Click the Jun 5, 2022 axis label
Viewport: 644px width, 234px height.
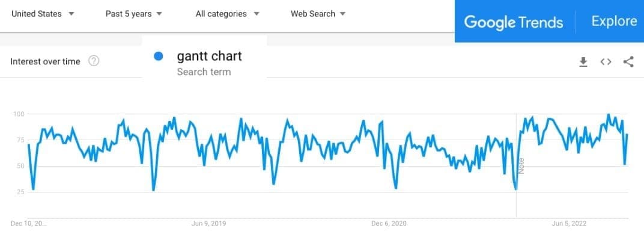[569, 224]
